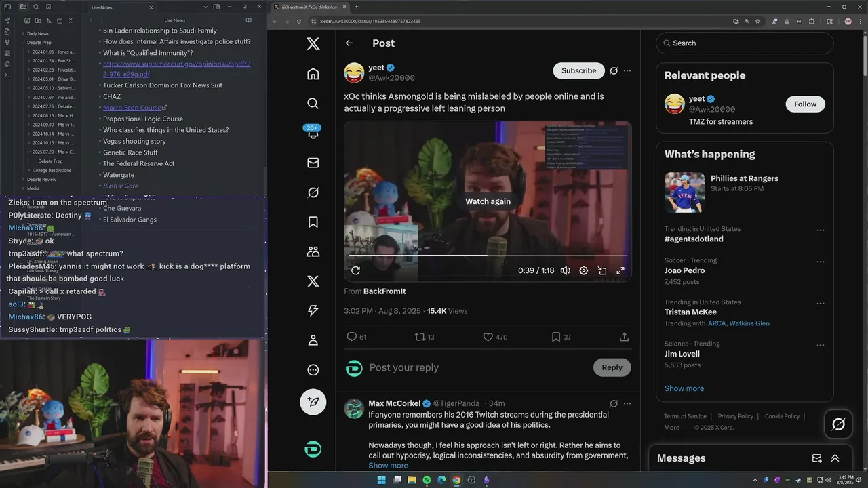Open the more options on yeet's post

point(627,70)
